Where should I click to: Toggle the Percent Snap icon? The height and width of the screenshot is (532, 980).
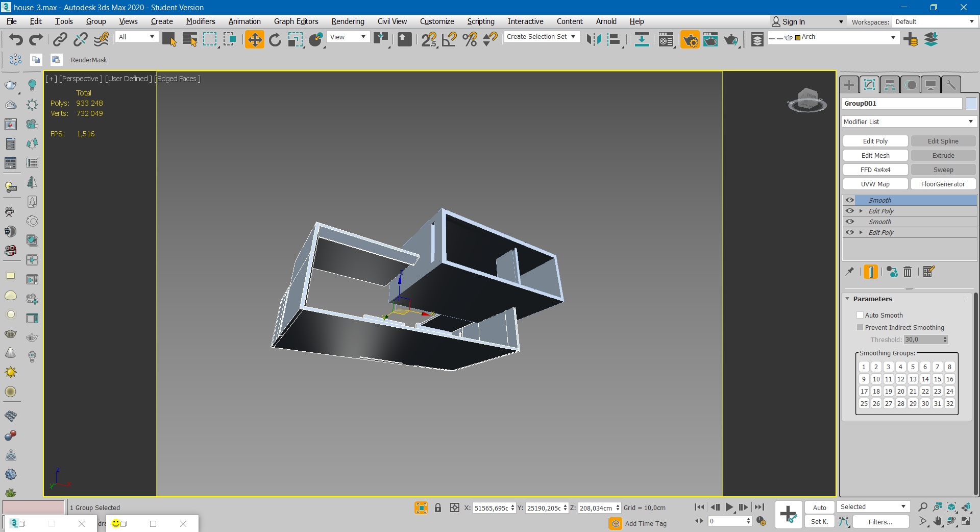[x=470, y=39]
